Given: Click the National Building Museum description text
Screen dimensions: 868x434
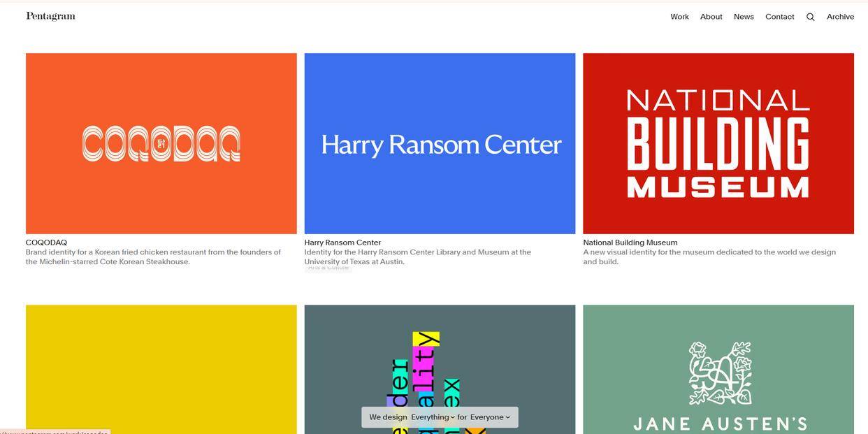Looking at the screenshot, I should coord(709,257).
